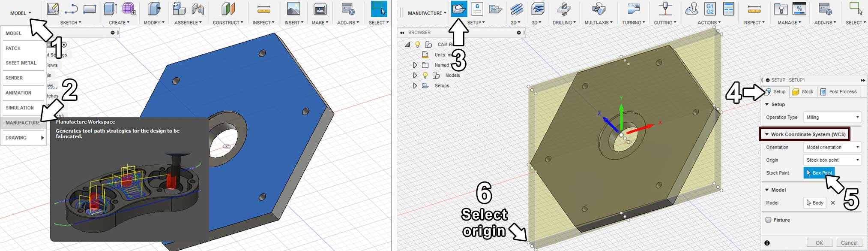This screenshot has height=251, width=868.
Task: Open the Orientation dropdown
Action: (832, 147)
